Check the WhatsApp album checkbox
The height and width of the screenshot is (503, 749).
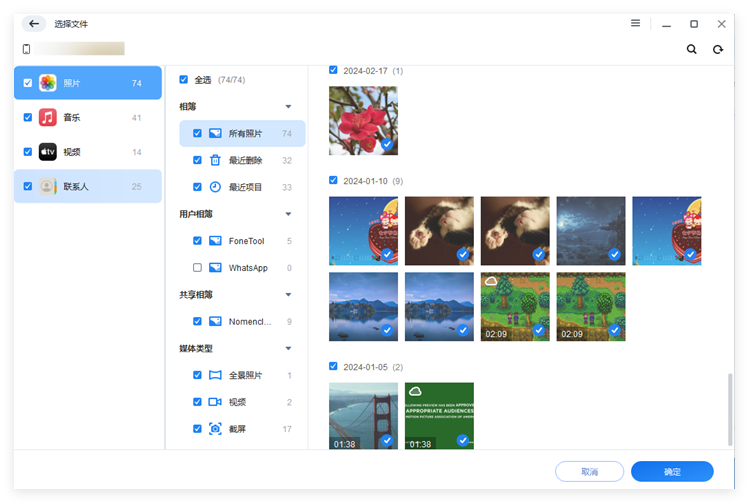point(197,268)
